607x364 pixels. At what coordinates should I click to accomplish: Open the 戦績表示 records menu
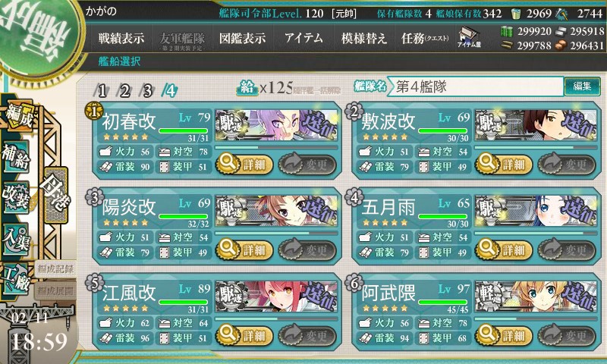(121, 38)
